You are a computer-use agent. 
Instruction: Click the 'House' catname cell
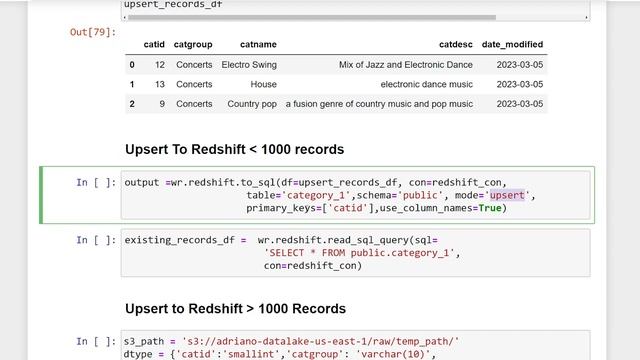263,84
